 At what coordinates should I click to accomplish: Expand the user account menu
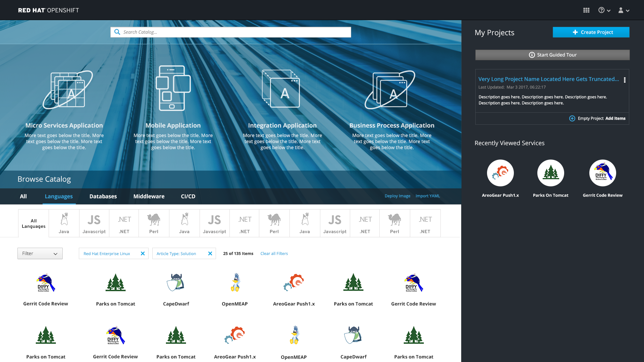(x=624, y=10)
